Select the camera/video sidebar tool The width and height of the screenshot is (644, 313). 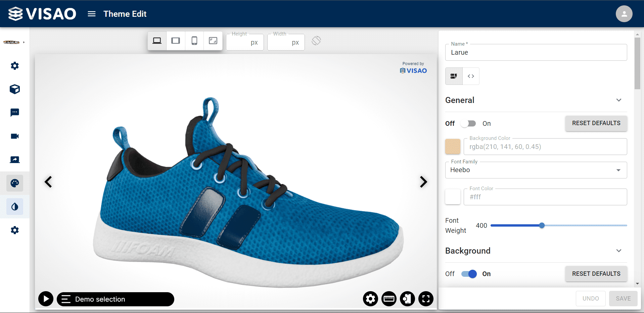(x=15, y=136)
